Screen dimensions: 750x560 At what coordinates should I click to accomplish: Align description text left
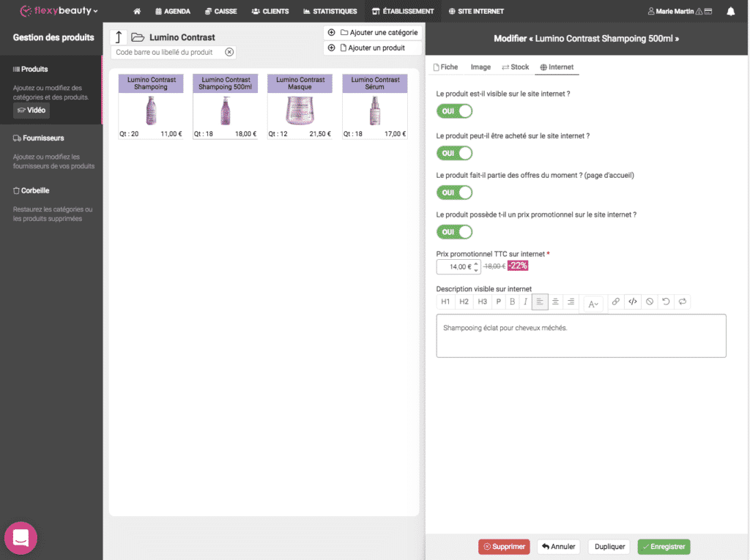[540, 302]
